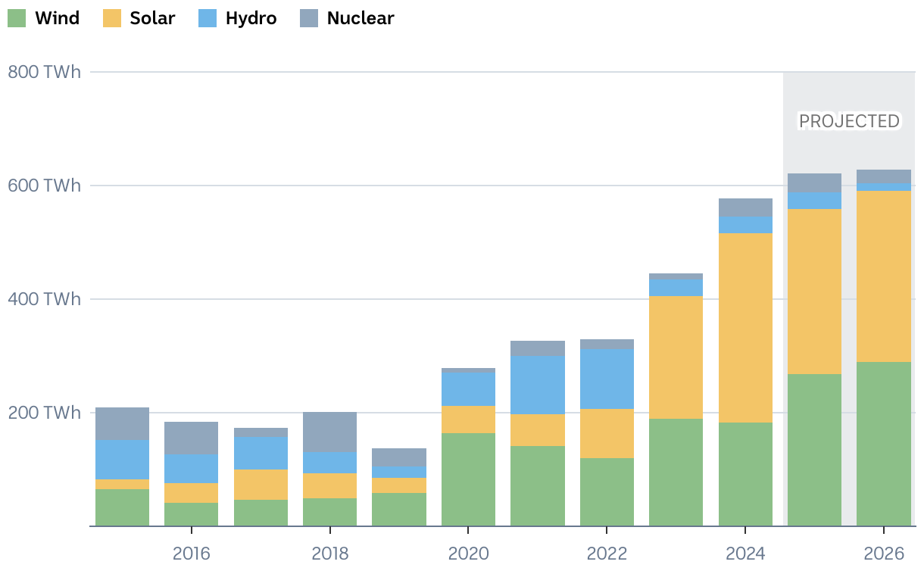The height and width of the screenshot is (574, 924).
Task: Click the Hydro segment of the 2022 bar
Action: pyautogui.click(x=607, y=379)
